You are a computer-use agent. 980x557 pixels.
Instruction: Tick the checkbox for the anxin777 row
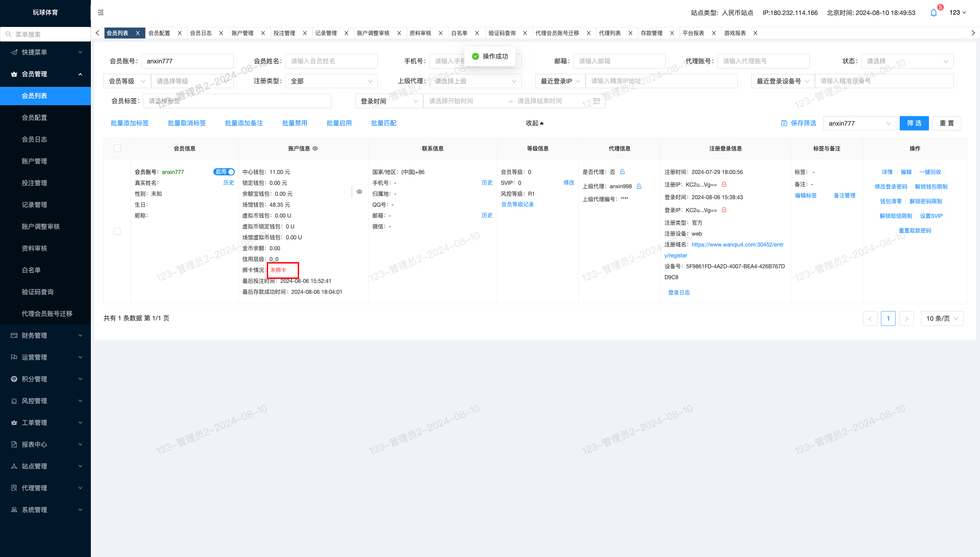tap(117, 232)
